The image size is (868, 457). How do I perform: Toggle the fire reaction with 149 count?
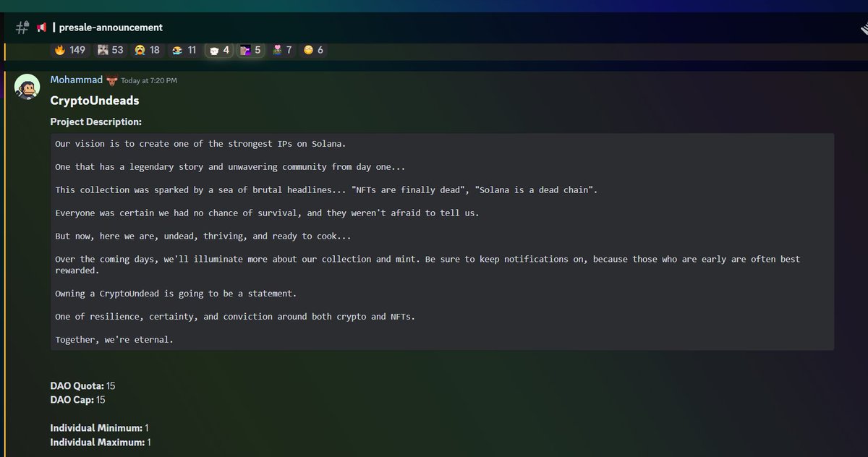click(x=70, y=50)
